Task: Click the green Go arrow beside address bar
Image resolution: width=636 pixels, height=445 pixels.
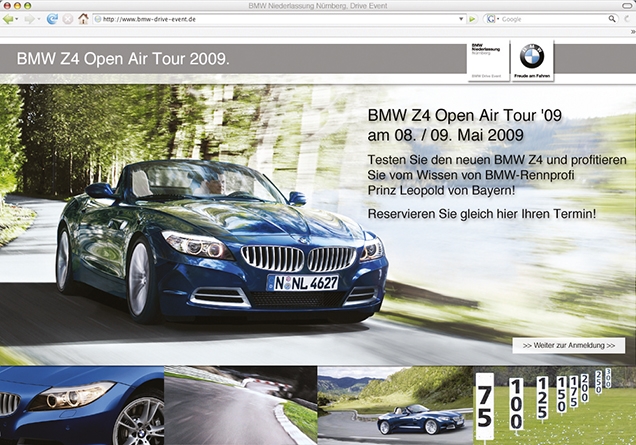Action: (x=472, y=19)
